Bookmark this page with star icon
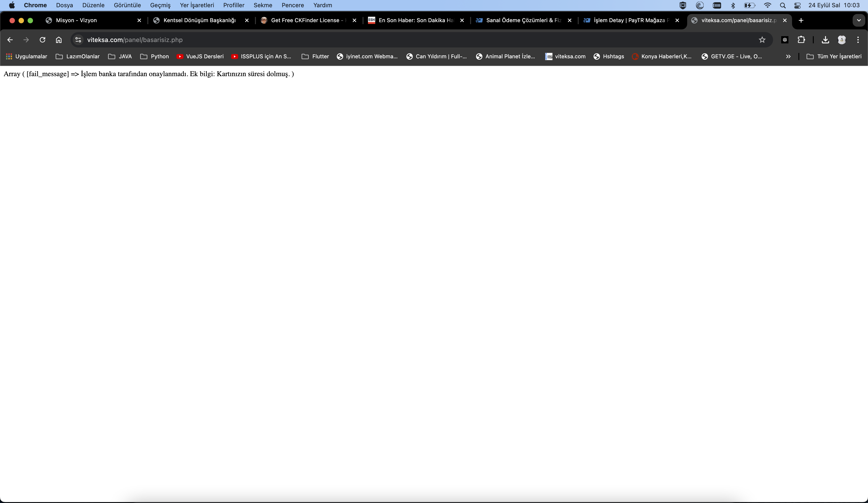The height and width of the screenshot is (503, 868). click(x=762, y=40)
